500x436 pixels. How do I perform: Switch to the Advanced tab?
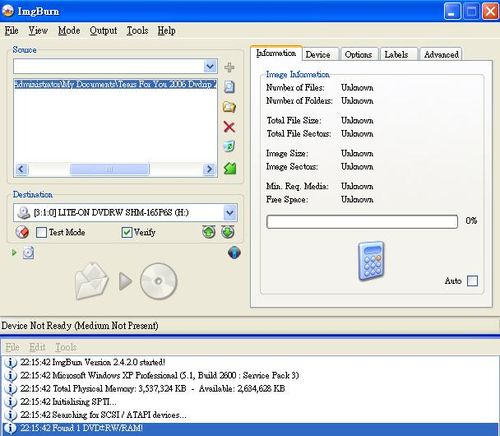[x=441, y=54]
